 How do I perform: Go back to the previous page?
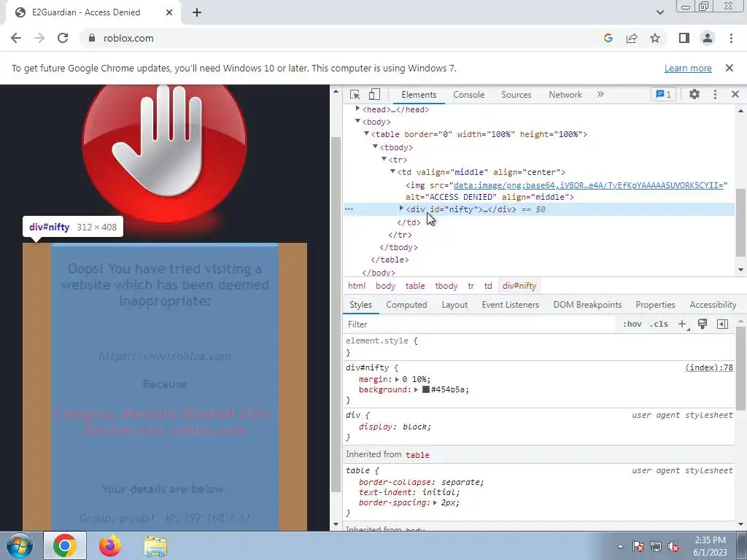16,38
